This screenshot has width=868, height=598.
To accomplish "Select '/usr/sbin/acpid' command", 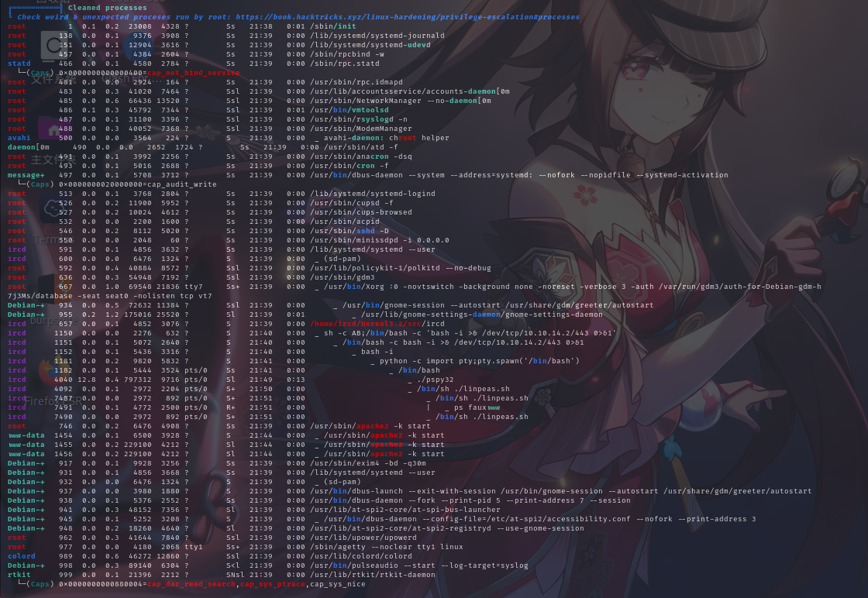I will [345, 222].
